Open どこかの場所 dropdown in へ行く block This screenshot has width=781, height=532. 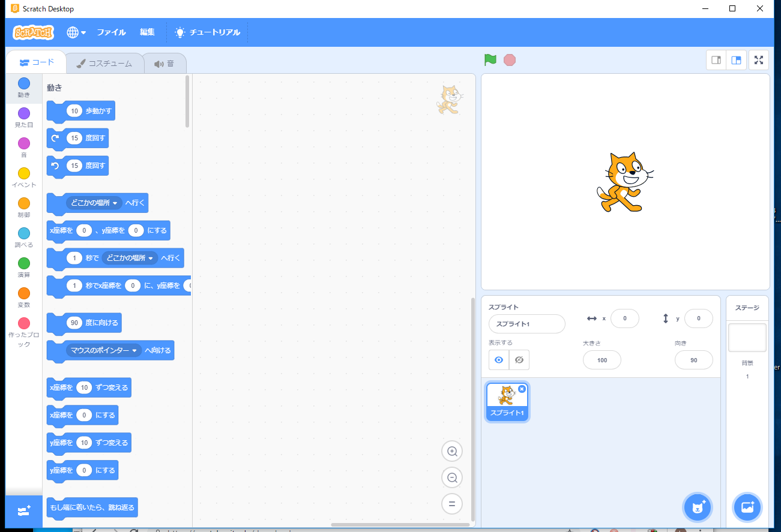point(94,203)
